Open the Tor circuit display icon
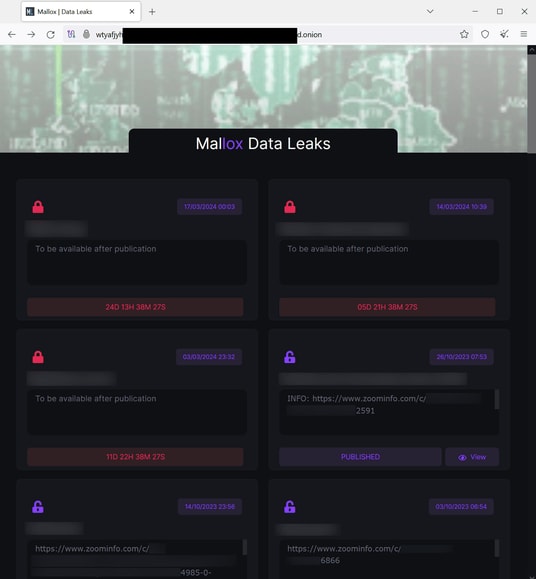 click(71, 34)
